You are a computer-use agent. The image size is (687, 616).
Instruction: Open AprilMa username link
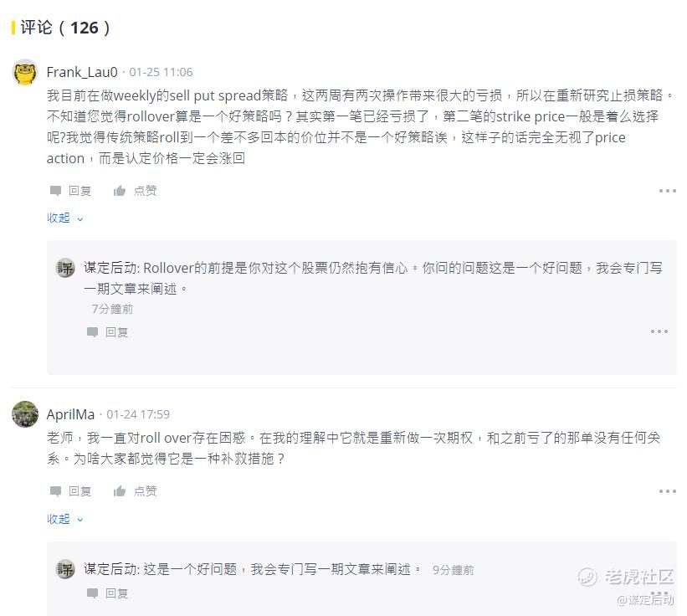70,414
